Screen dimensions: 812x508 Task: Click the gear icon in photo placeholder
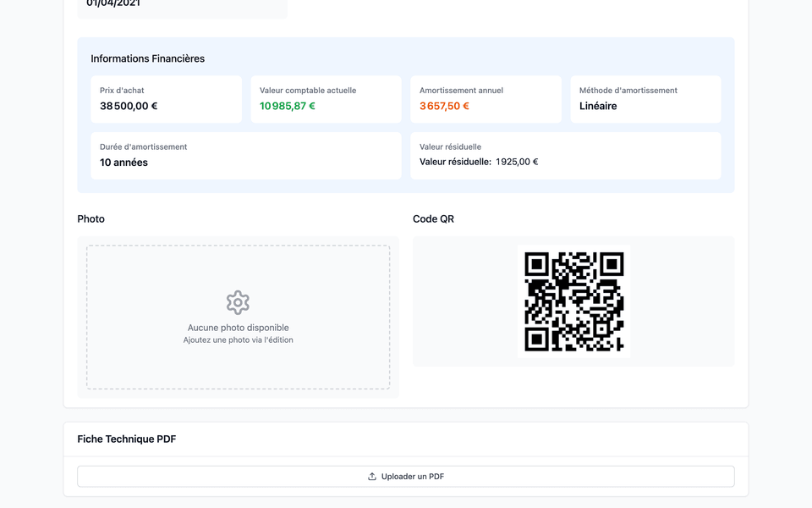tap(238, 303)
